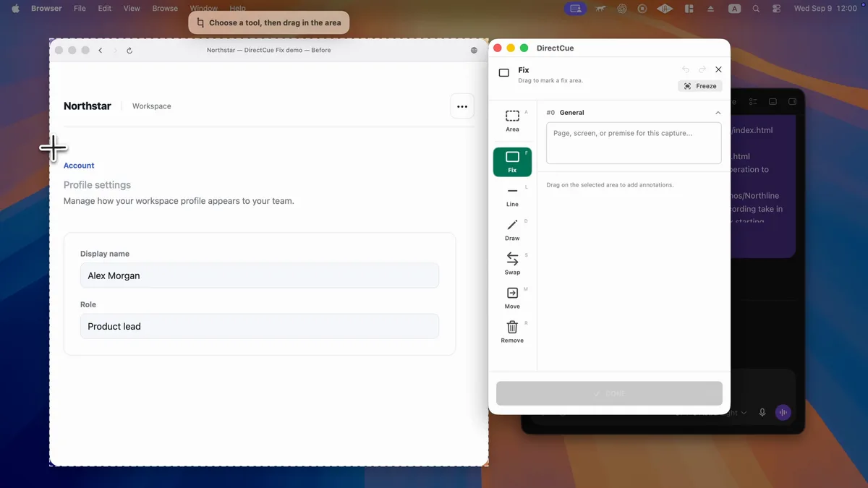The width and height of the screenshot is (868, 488).
Task: Click the undo arrow in DirectCue header
Action: [x=686, y=70]
